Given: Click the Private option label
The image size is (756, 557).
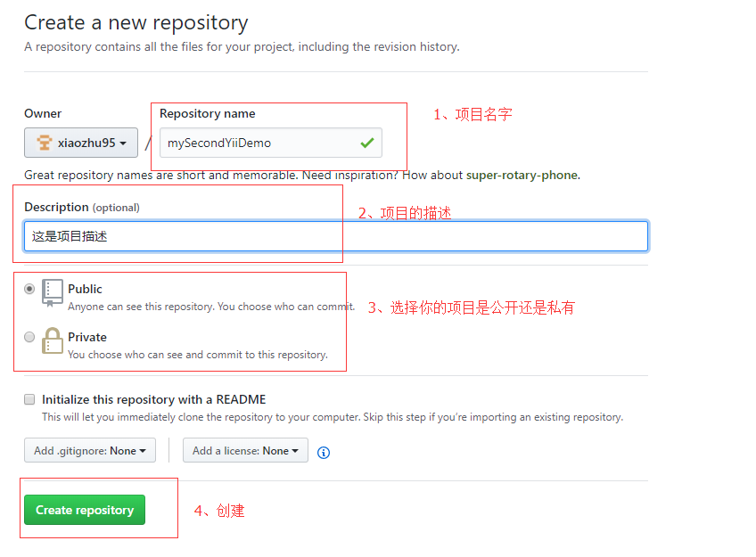Looking at the screenshot, I should 87,337.
